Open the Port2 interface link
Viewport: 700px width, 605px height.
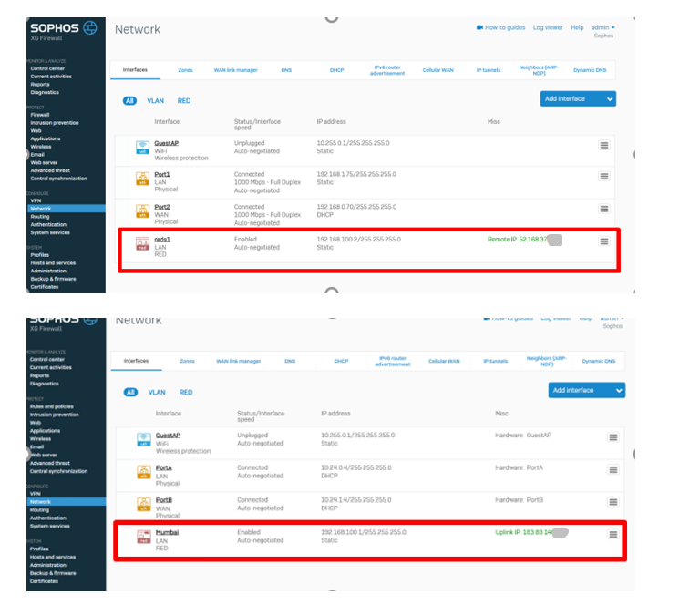[162, 207]
